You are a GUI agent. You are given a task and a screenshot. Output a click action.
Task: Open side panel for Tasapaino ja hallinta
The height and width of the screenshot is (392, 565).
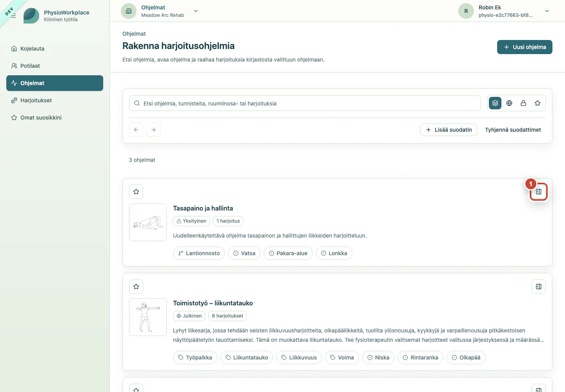[539, 192]
